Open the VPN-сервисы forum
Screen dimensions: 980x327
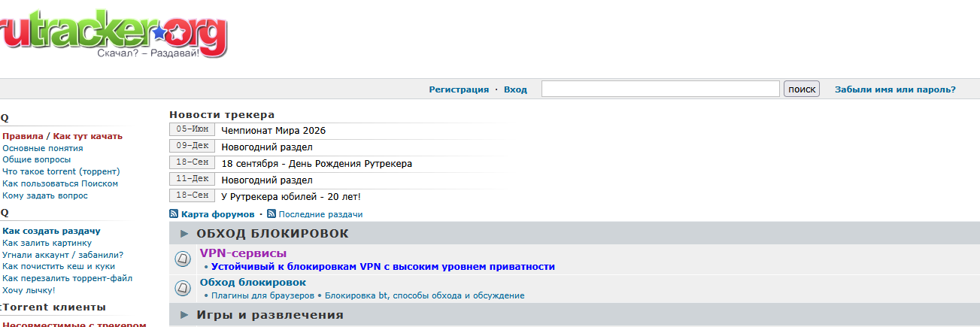click(x=243, y=253)
